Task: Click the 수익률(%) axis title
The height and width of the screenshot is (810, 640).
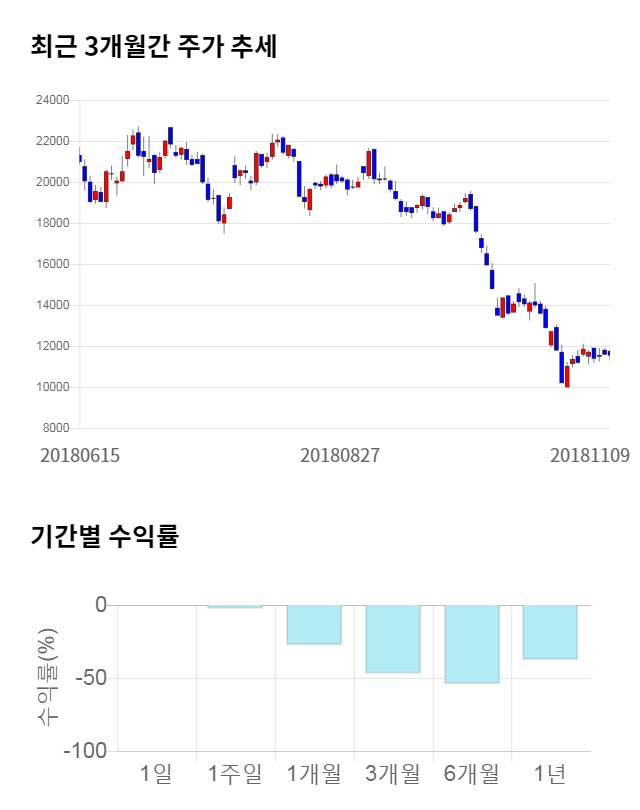Action: click(47, 677)
